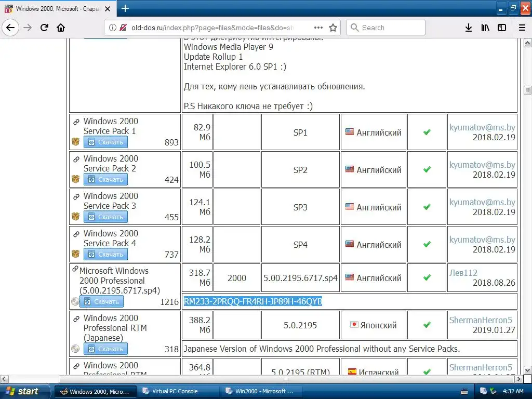Click link icon beside Microsoft Windows 2000 Professional
The width and height of the screenshot is (532, 399).
[75, 269]
